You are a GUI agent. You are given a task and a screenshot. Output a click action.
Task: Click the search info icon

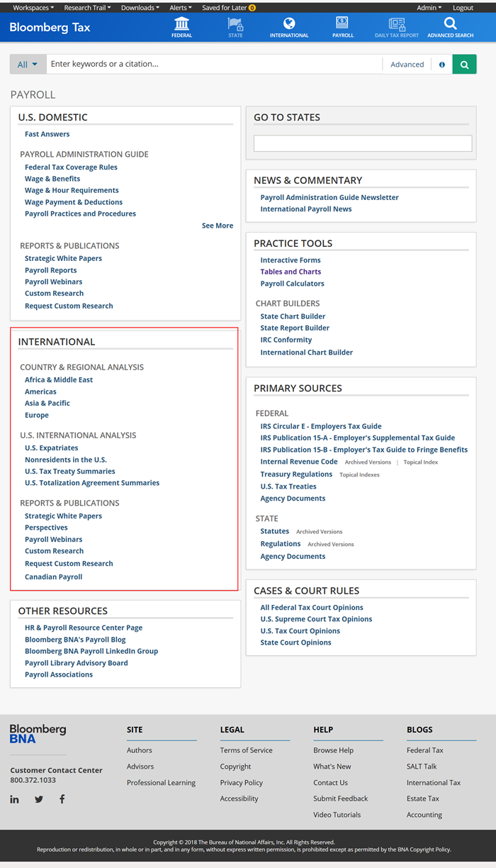(442, 65)
